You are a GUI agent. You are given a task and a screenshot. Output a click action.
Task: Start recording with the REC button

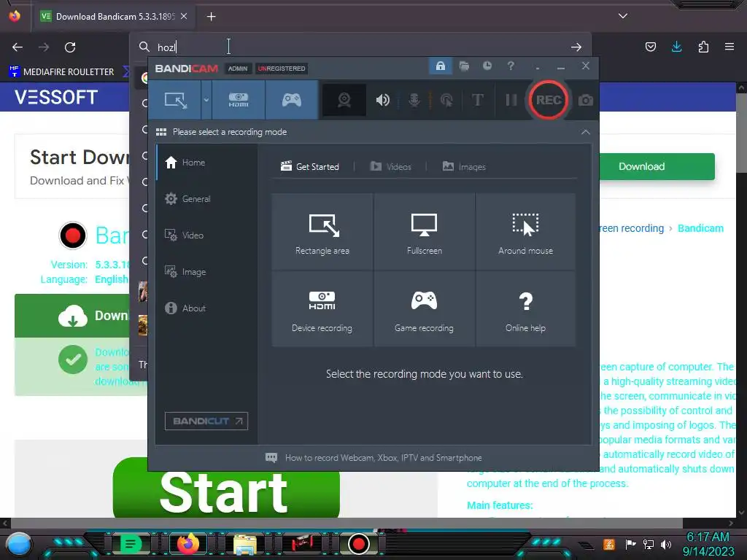(x=548, y=100)
